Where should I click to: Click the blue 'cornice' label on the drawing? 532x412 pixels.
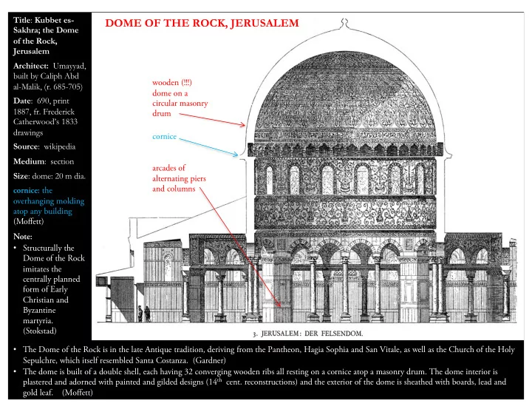coord(165,137)
